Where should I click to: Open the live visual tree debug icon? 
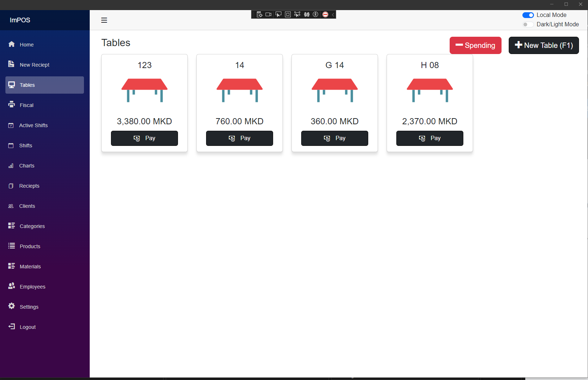click(259, 14)
